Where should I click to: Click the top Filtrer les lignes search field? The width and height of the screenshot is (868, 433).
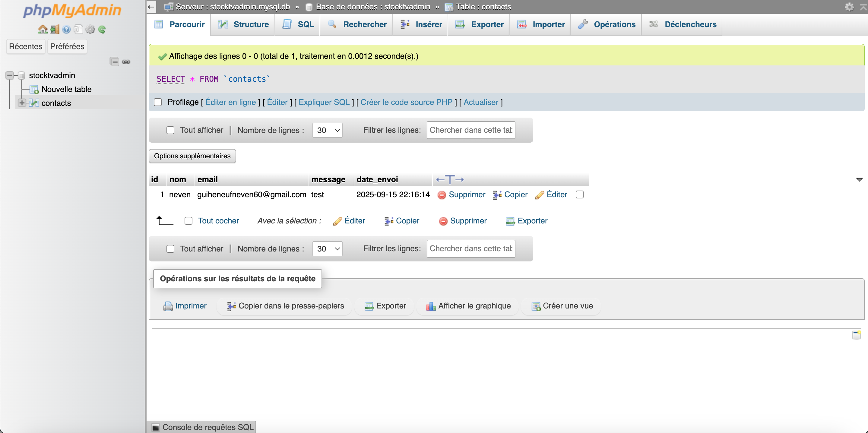click(x=470, y=130)
